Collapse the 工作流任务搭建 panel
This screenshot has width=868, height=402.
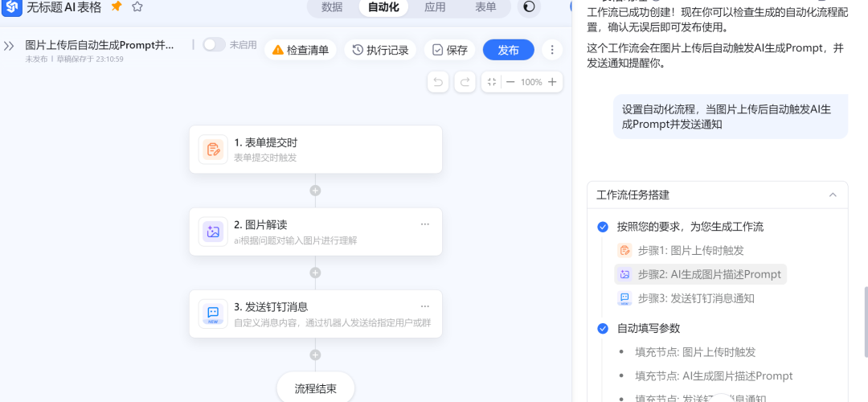[x=833, y=195]
